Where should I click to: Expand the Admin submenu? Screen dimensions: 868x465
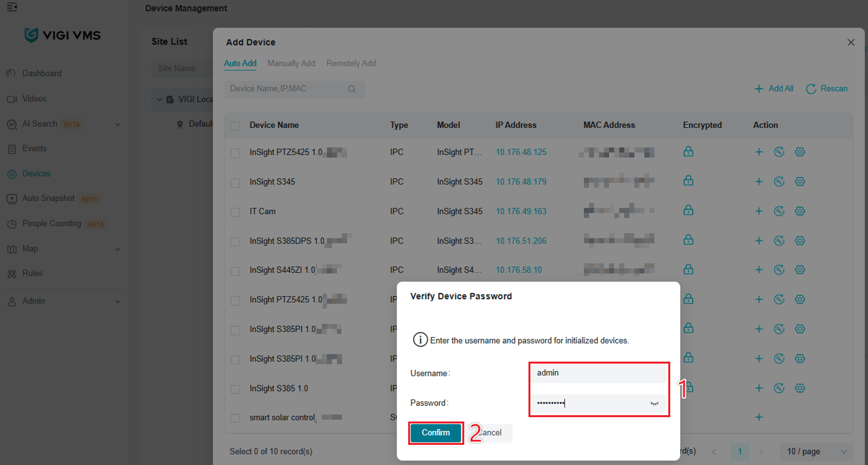pyautogui.click(x=117, y=302)
